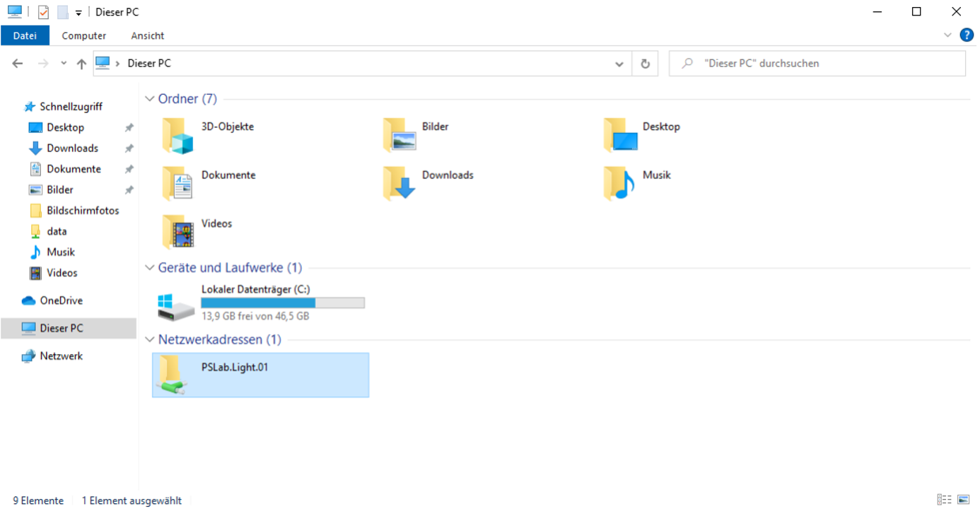The width and height of the screenshot is (980, 511).
Task: Click the Dokumente icon in the sidebar
Action: (35, 169)
